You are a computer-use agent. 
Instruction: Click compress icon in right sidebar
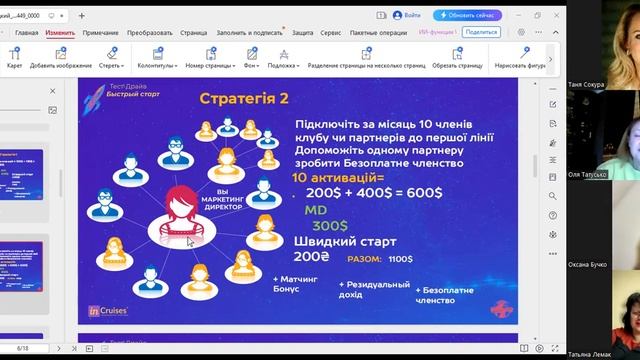point(553,160)
